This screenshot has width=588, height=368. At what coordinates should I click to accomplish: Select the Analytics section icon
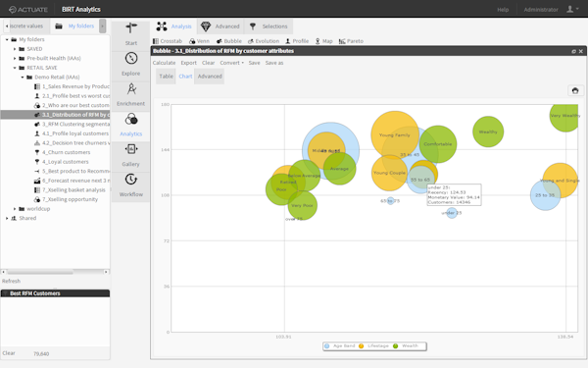131,119
